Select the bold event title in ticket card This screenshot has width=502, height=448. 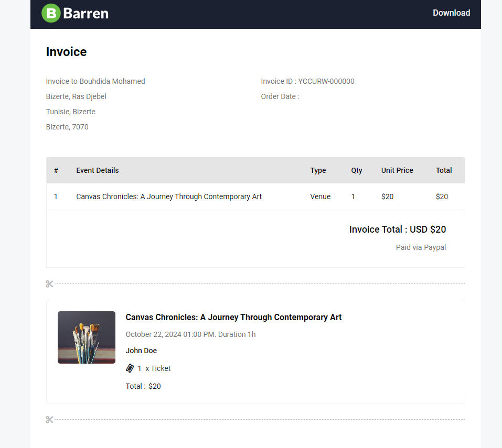tap(233, 317)
